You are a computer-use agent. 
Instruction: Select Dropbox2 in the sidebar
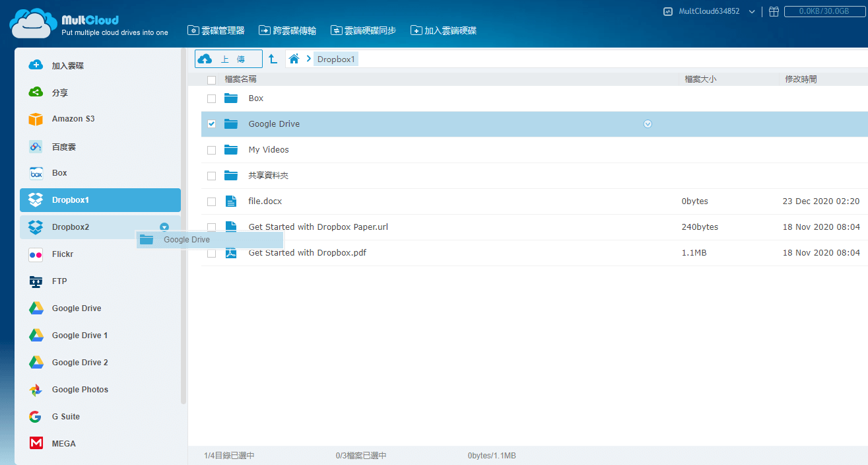(x=100, y=227)
